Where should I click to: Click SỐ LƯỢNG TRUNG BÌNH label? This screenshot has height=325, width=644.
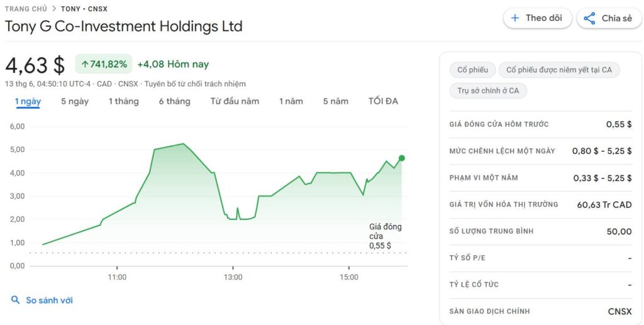coord(492,231)
